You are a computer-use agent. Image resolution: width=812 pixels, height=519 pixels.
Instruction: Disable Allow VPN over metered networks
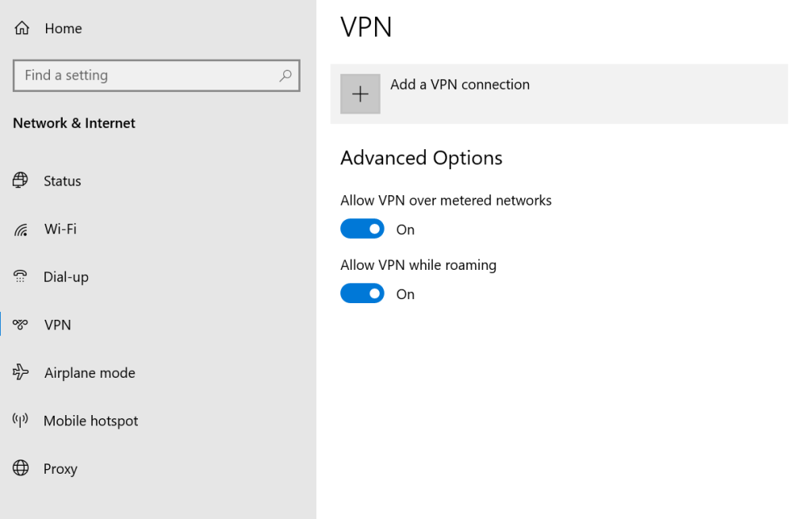click(x=362, y=229)
